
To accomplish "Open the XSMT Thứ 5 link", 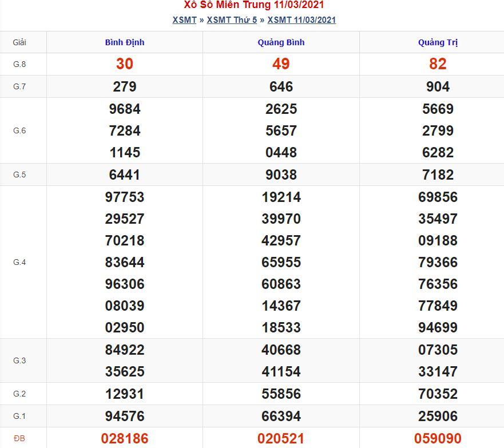I will tap(232, 20).
